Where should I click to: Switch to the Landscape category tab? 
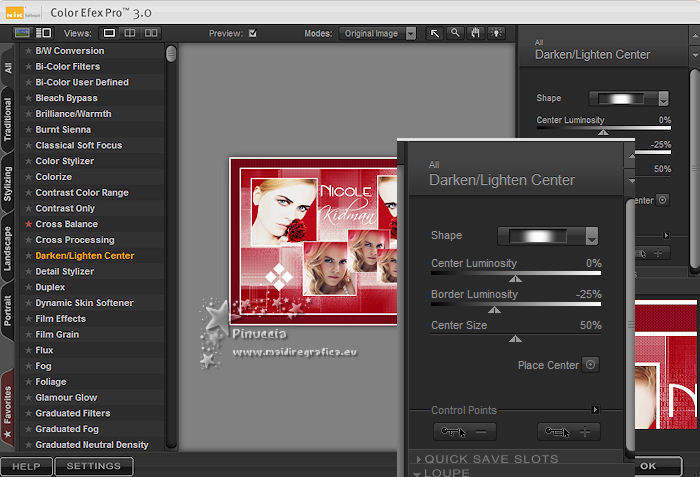[x=8, y=248]
